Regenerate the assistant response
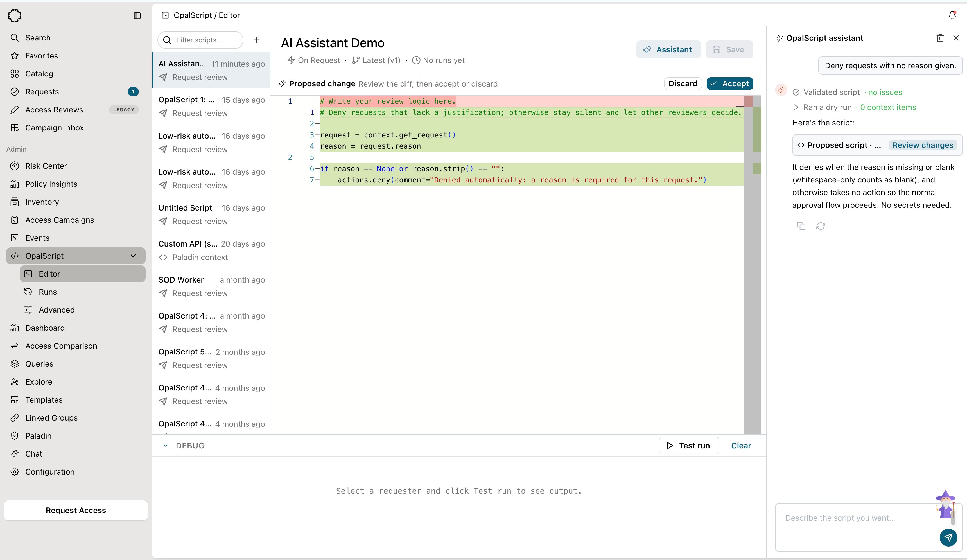 (x=821, y=226)
